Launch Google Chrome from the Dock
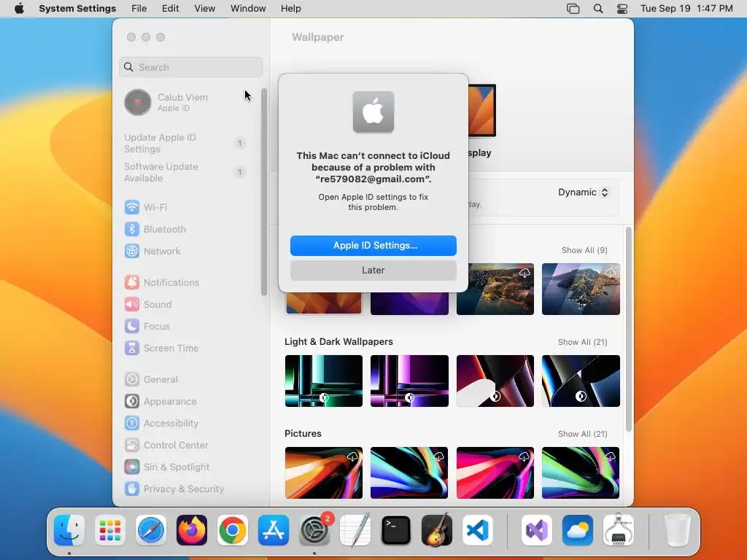This screenshot has height=560, width=747. [233, 530]
